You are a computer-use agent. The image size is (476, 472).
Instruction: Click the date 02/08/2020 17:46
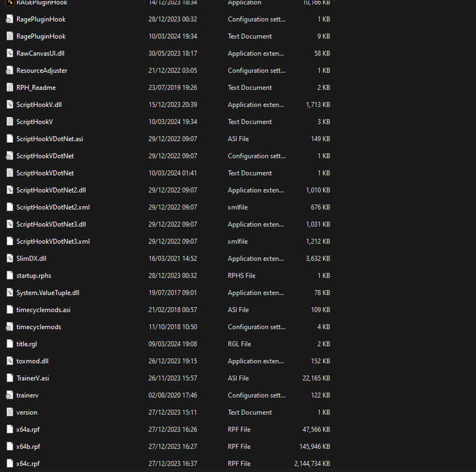click(173, 395)
